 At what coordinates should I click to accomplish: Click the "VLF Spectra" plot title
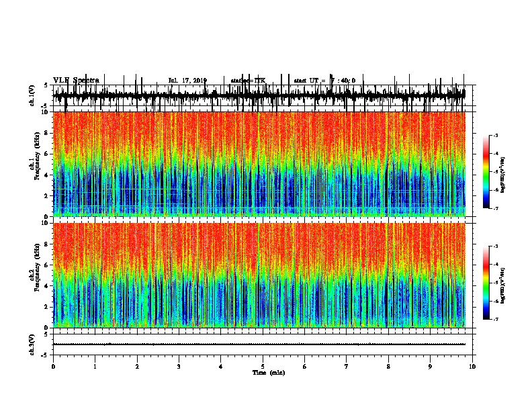(x=76, y=80)
